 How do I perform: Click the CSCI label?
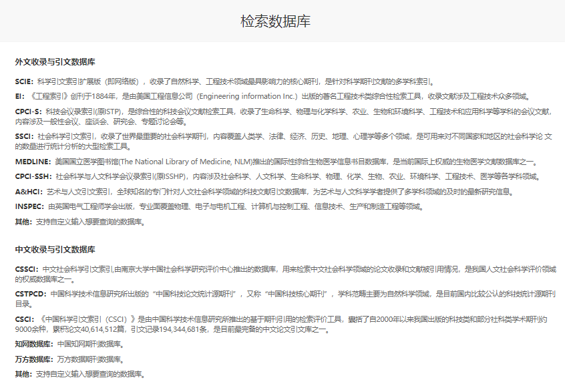click(x=25, y=320)
